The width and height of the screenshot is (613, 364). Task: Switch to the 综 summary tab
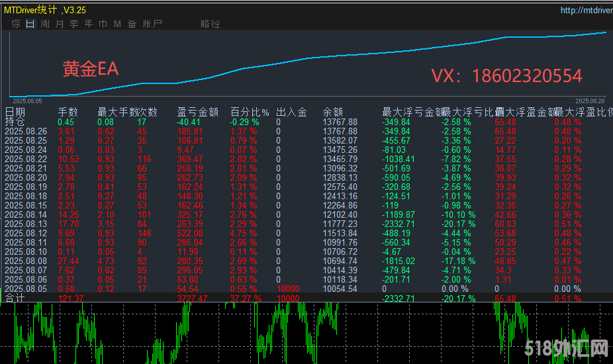[x=16, y=24]
